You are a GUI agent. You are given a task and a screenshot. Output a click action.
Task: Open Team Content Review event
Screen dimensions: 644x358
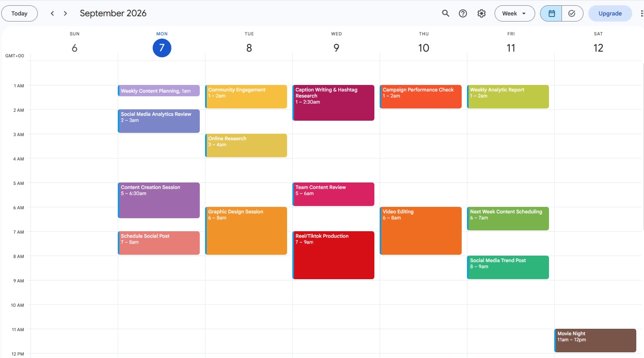333,194
